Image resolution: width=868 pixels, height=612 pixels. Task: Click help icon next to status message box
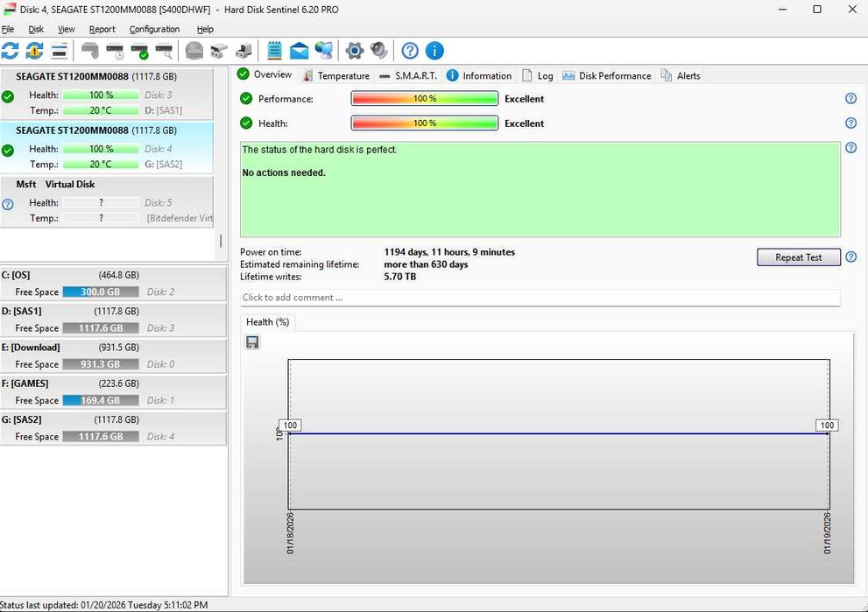850,148
